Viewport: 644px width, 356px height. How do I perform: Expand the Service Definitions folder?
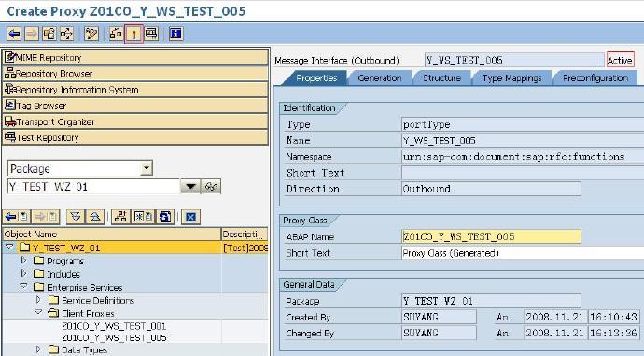[x=38, y=300]
